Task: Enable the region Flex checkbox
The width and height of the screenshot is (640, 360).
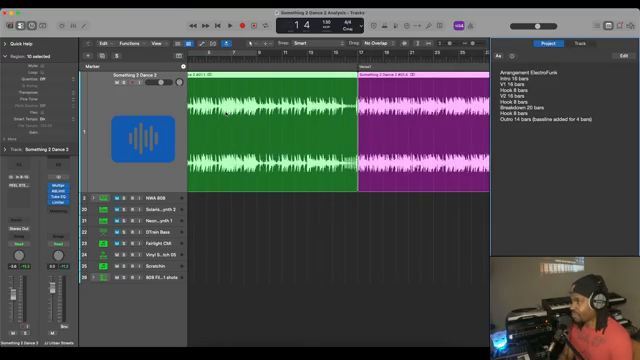Action: pyautogui.click(x=42, y=112)
